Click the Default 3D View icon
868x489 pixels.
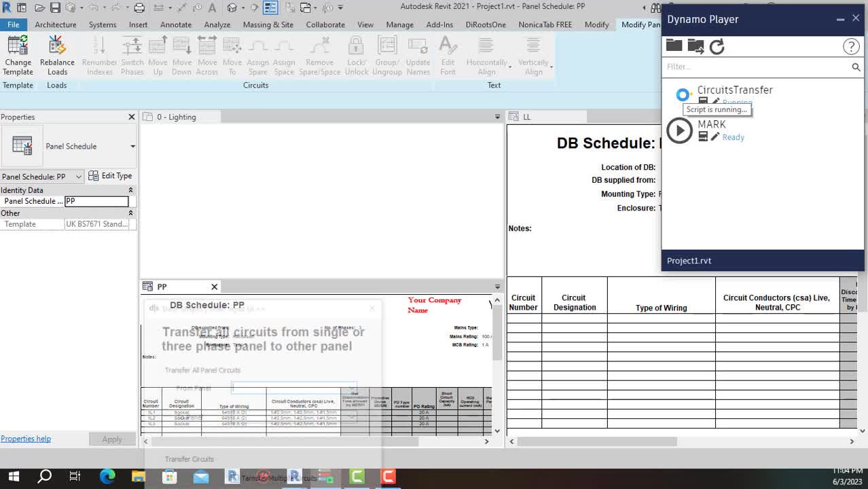coord(232,8)
